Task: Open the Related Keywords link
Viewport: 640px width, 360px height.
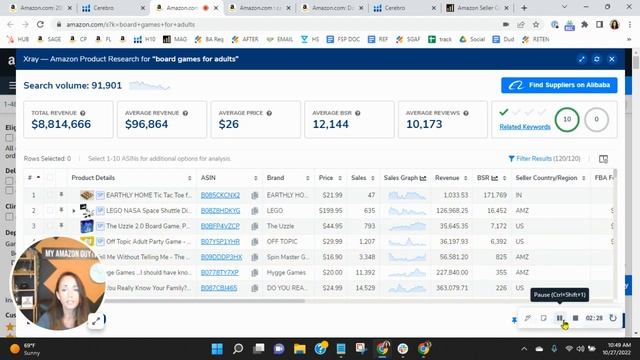Action: [x=525, y=127]
